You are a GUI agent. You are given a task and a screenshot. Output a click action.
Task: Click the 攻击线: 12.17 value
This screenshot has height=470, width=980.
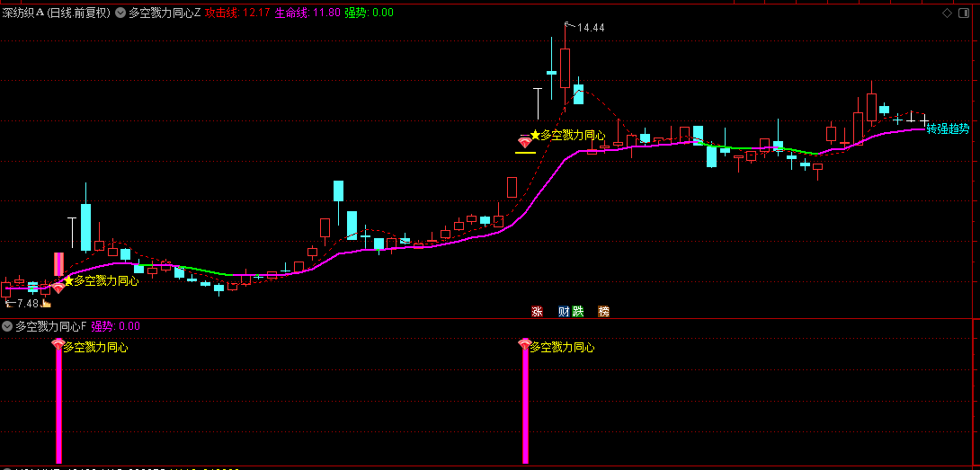[x=238, y=13]
